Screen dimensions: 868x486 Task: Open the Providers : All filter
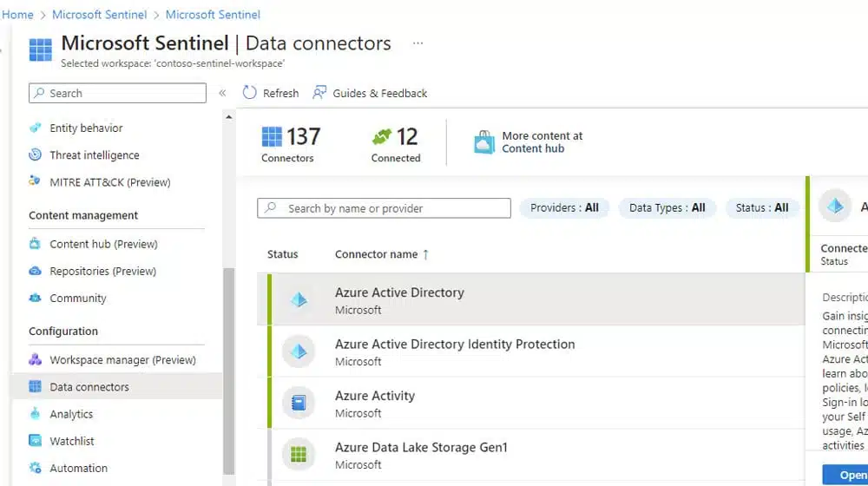[564, 207]
